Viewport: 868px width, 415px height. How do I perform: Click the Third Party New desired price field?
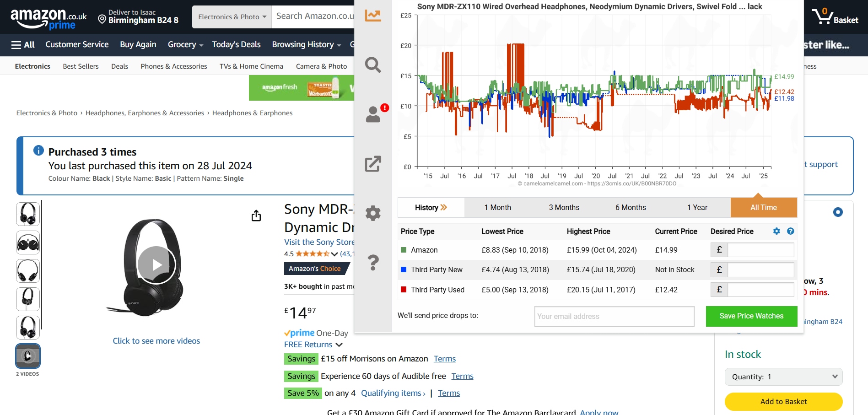pos(760,269)
